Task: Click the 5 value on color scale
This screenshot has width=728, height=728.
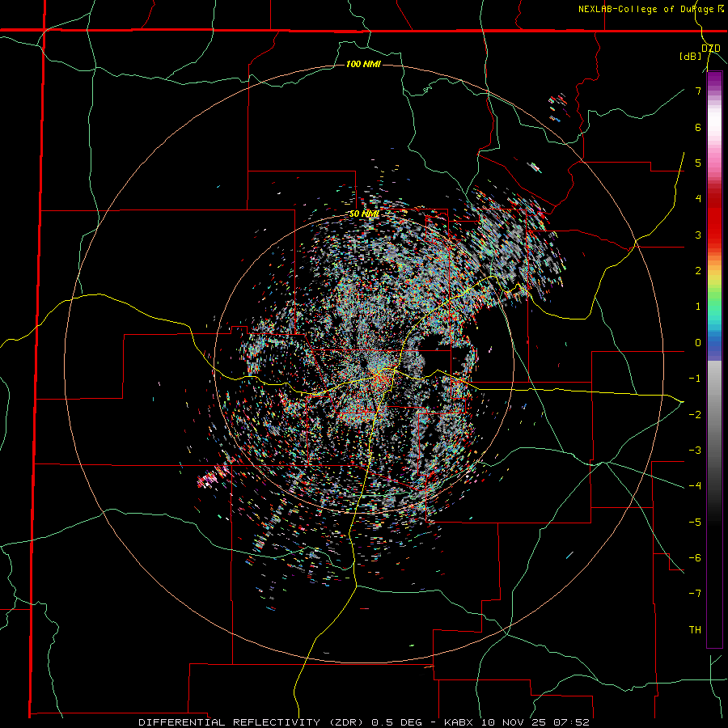Action: pyautogui.click(x=698, y=163)
